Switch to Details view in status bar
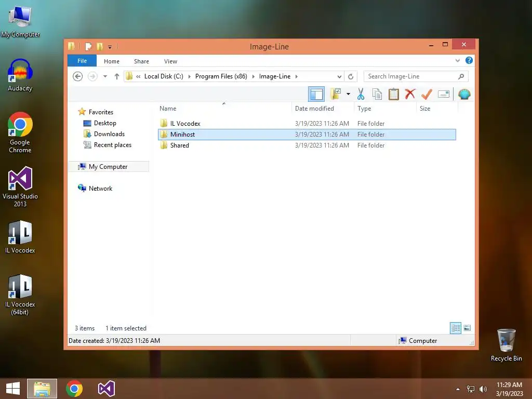 tap(455, 328)
